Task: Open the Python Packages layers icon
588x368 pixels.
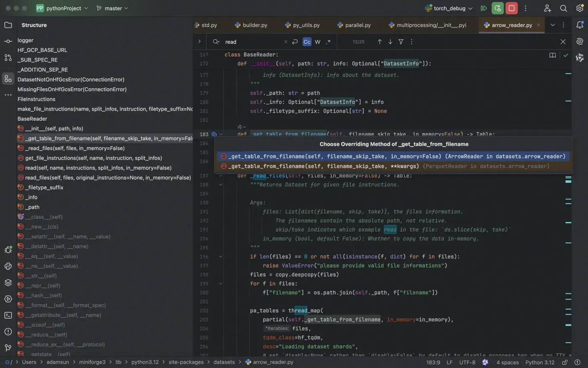Action: 8,283
